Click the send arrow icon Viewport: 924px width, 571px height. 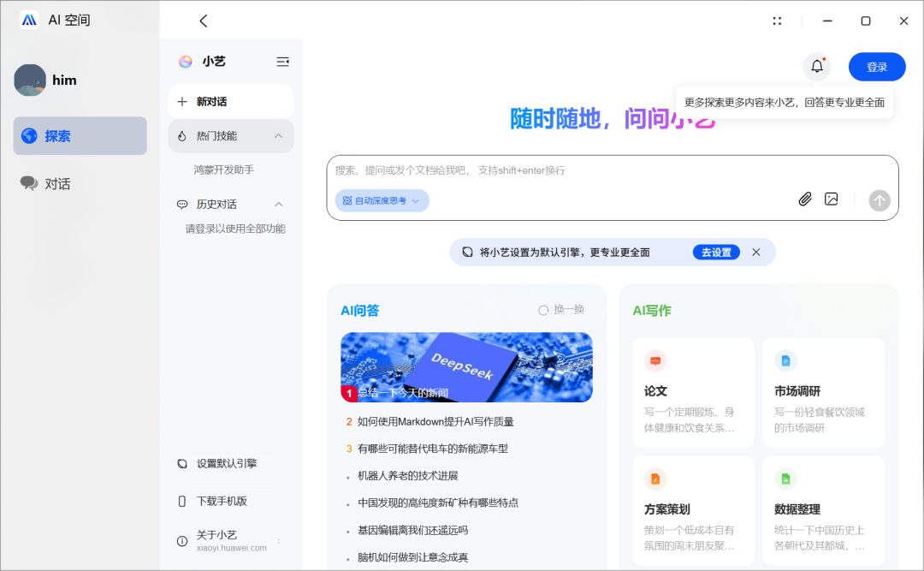point(879,200)
